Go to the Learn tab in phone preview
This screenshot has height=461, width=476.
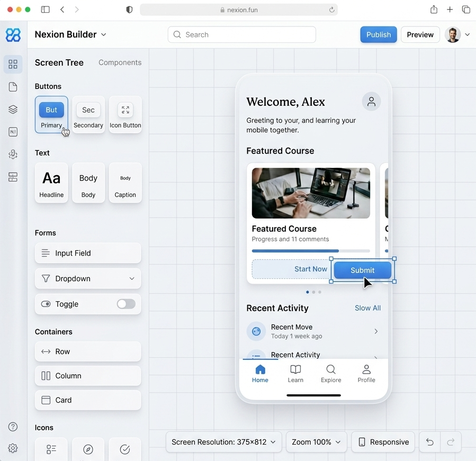click(295, 374)
